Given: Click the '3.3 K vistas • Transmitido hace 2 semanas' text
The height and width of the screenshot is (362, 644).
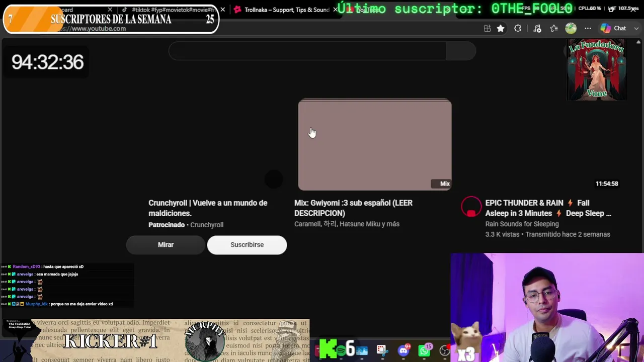Looking at the screenshot, I should [547, 234].
